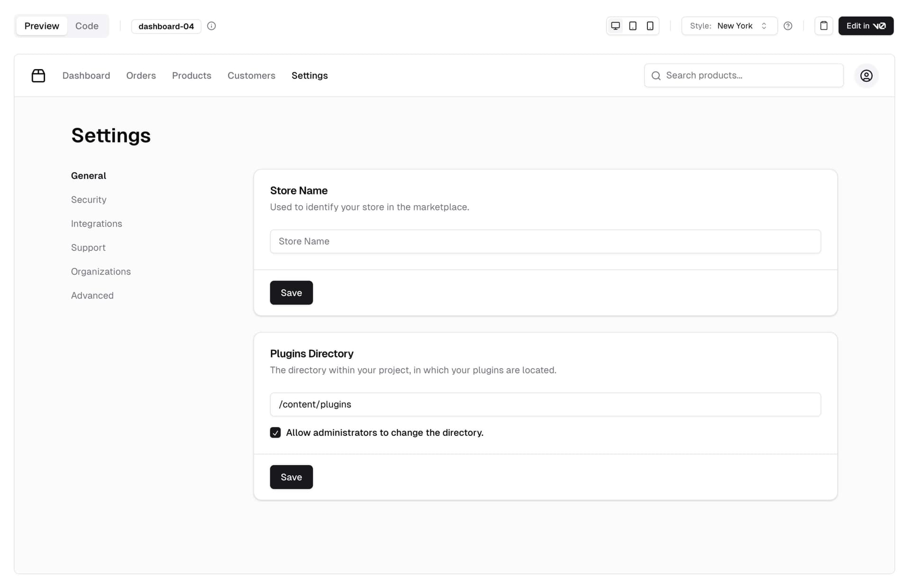
Task: Click the mobile view icon
Action: [x=649, y=26]
